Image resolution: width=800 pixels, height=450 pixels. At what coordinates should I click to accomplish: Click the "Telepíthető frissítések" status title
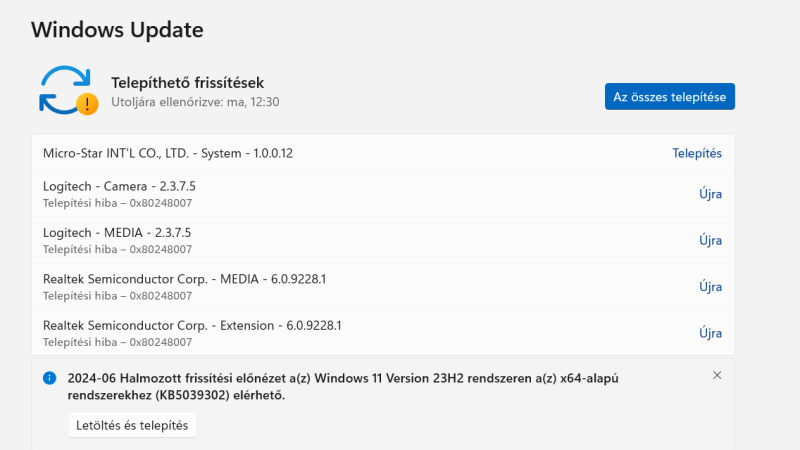[187, 82]
